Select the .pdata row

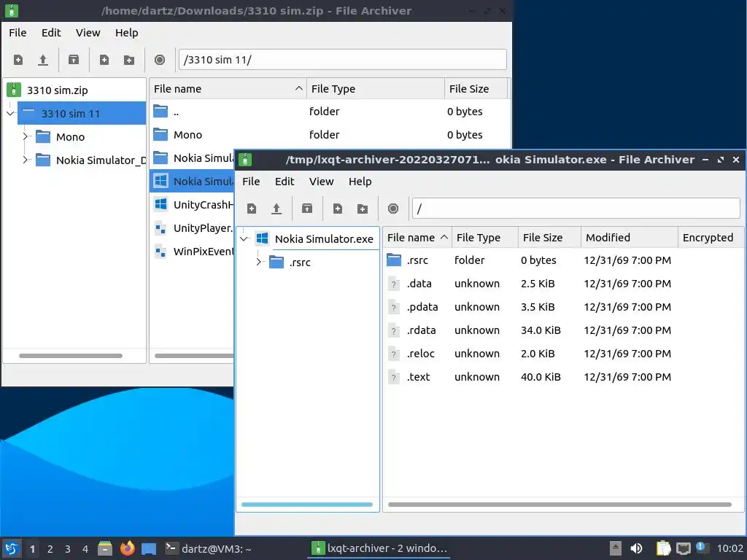[x=563, y=307]
